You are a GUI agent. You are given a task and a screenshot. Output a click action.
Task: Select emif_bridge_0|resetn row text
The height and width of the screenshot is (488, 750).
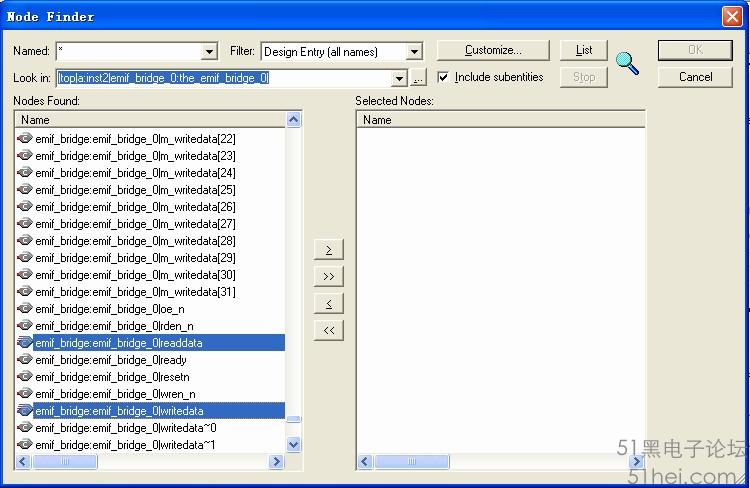112,377
